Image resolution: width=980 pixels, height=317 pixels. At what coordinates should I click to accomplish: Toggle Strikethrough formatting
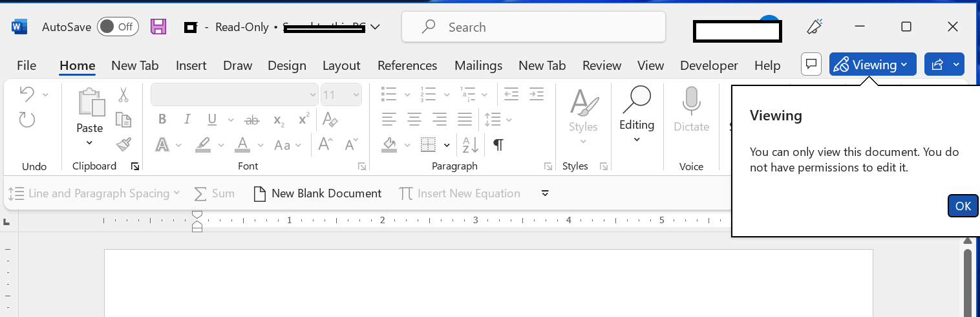tap(252, 120)
